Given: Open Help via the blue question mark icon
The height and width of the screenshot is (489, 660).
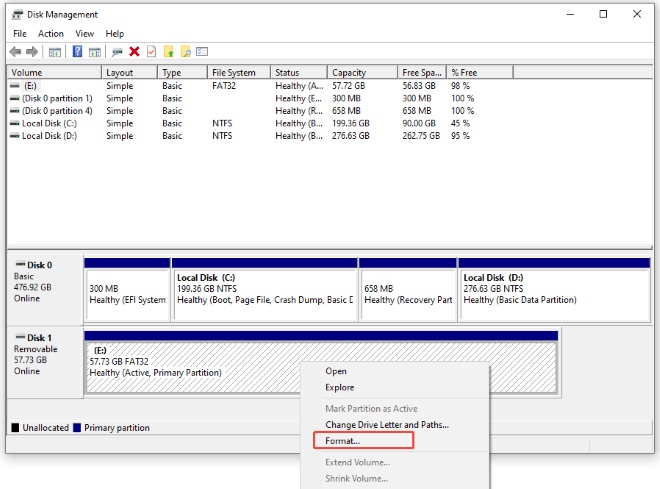Looking at the screenshot, I should coord(77,51).
